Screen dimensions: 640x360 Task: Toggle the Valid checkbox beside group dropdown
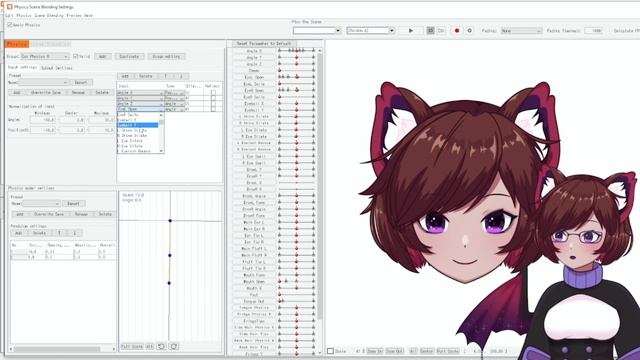point(76,56)
